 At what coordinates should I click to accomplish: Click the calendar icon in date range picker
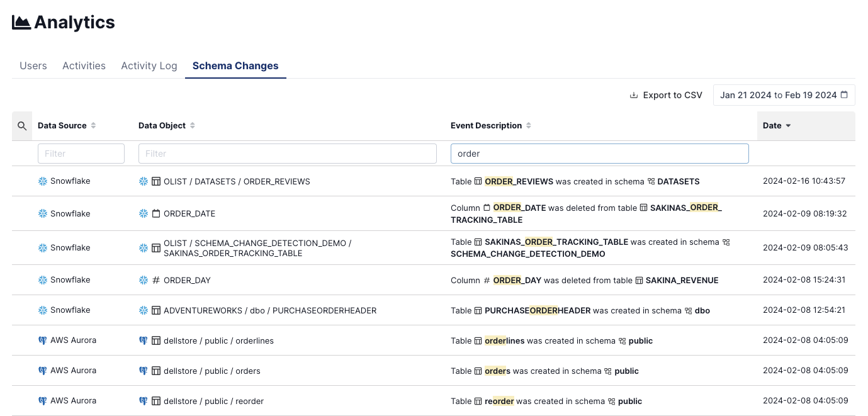pos(844,95)
